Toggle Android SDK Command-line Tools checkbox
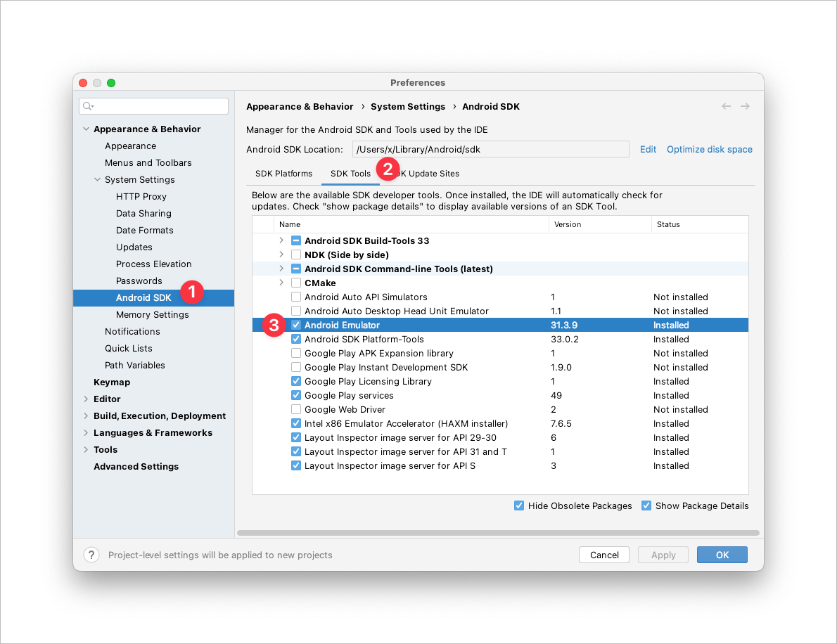This screenshot has height=644, width=837. pyautogui.click(x=295, y=269)
